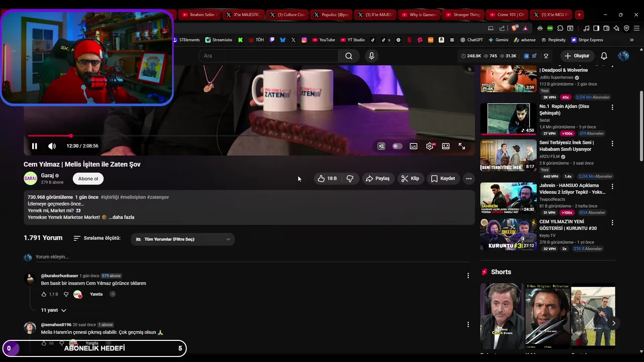Open the browser extensions puzzle icon
Screen dimensions: 644x362
[x=560, y=28]
